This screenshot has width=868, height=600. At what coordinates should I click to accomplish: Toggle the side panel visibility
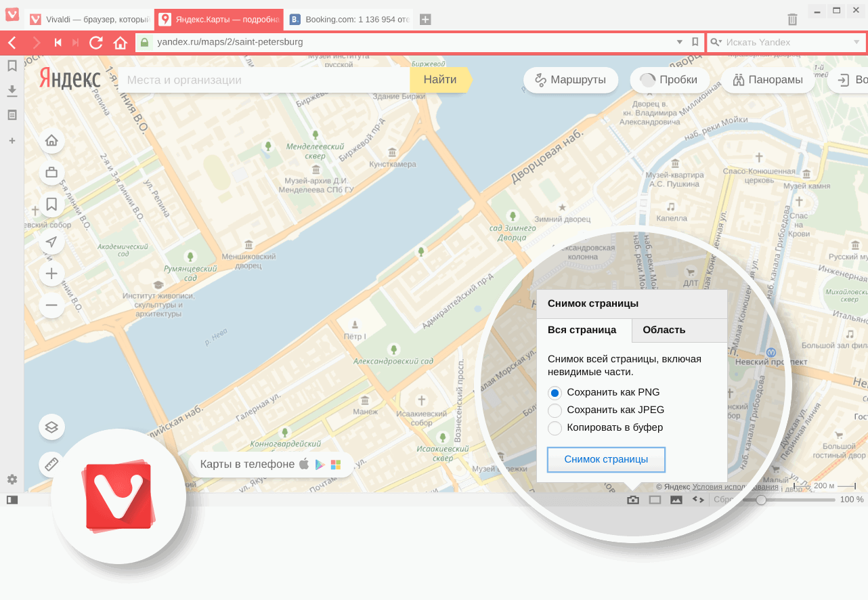(x=12, y=500)
